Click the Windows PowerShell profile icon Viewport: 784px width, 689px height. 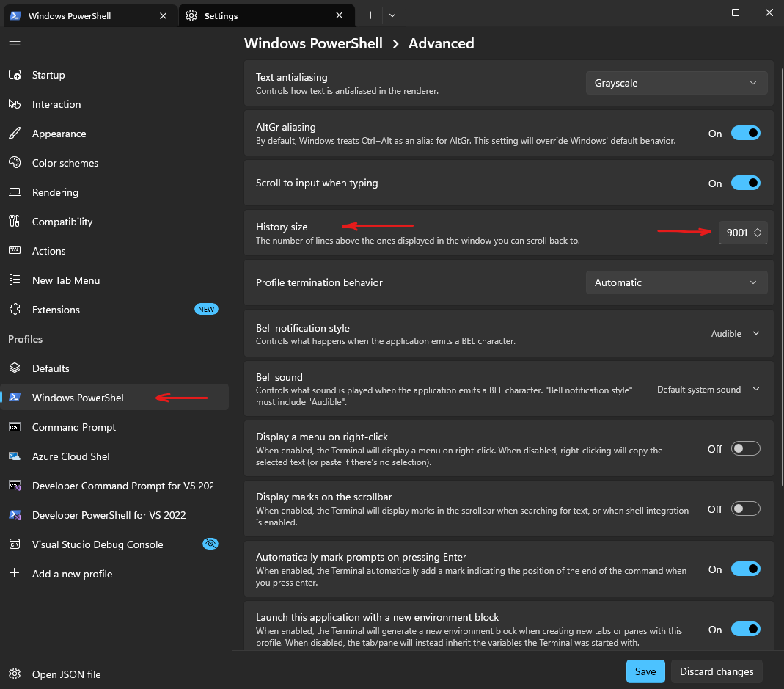(15, 397)
